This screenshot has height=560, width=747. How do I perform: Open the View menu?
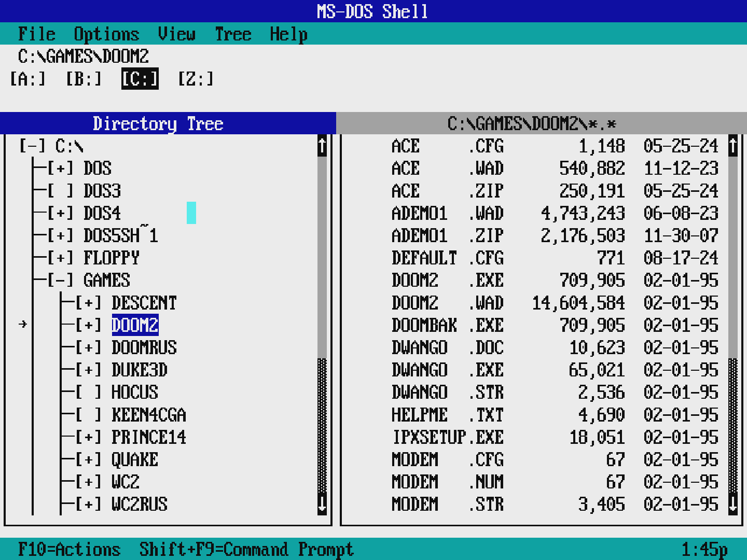(x=177, y=34)
